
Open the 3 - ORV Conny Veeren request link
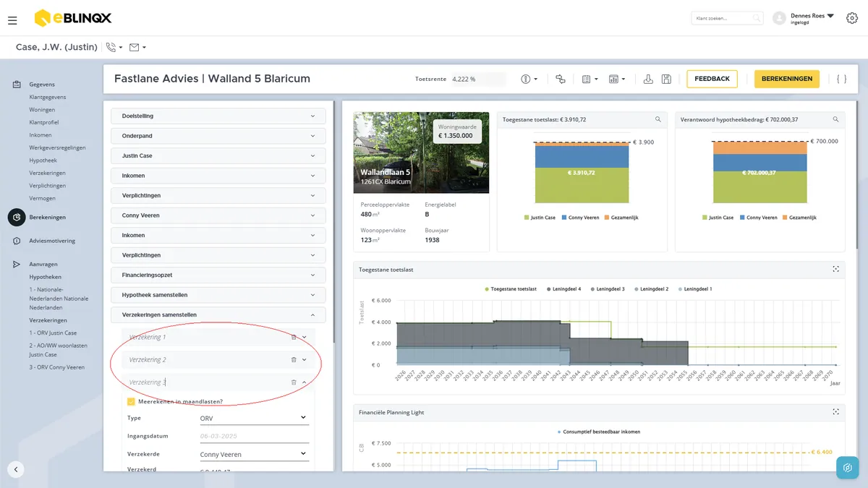click(x=56, y=367)
